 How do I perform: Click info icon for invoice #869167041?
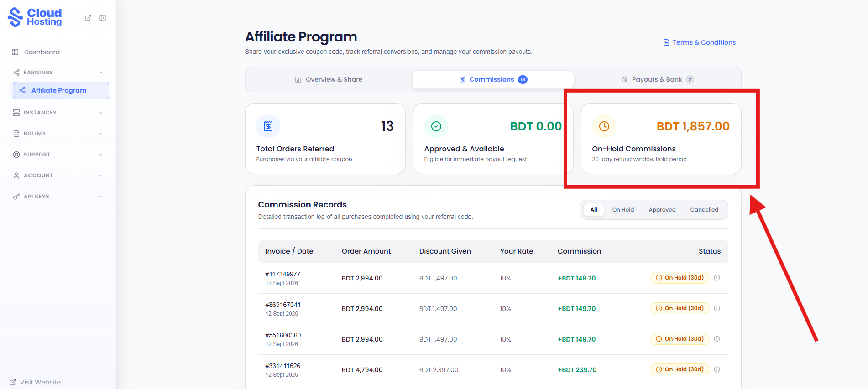[x=717, y=308]
